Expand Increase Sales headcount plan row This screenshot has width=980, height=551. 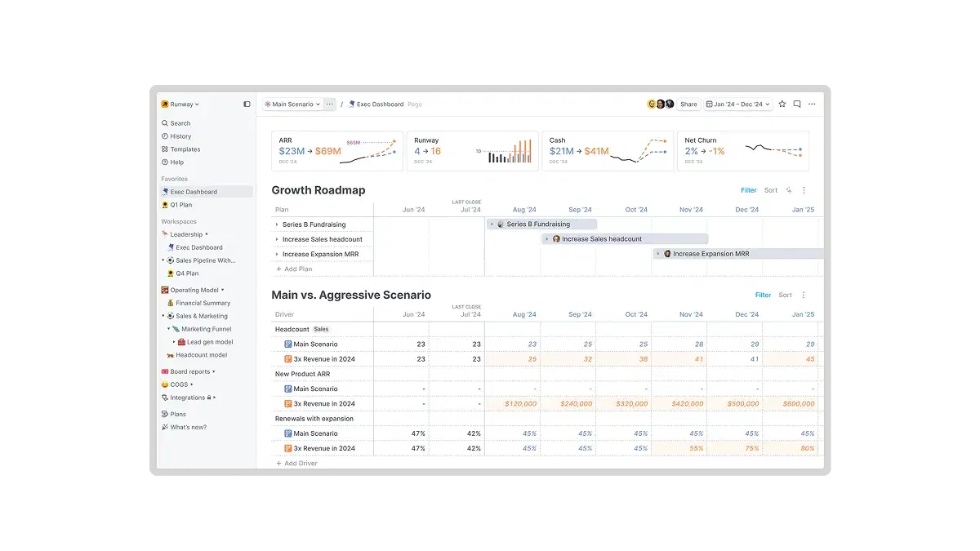pos(277,239)
